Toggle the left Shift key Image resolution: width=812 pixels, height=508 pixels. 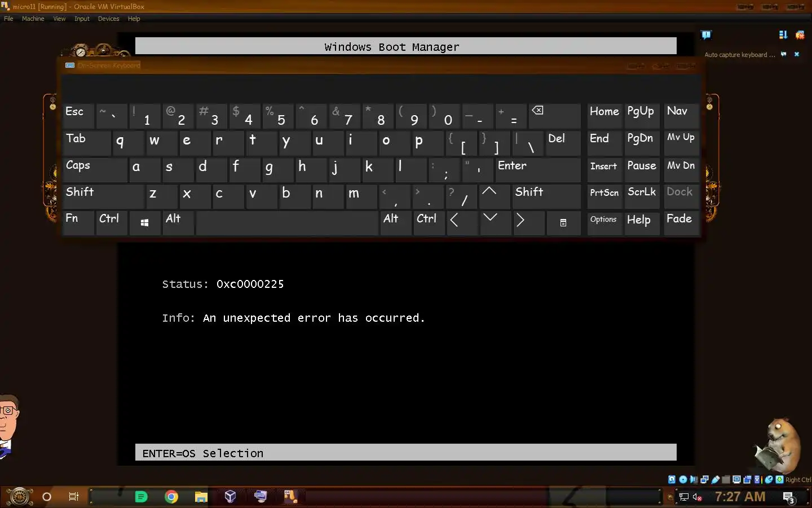[104, 196]
